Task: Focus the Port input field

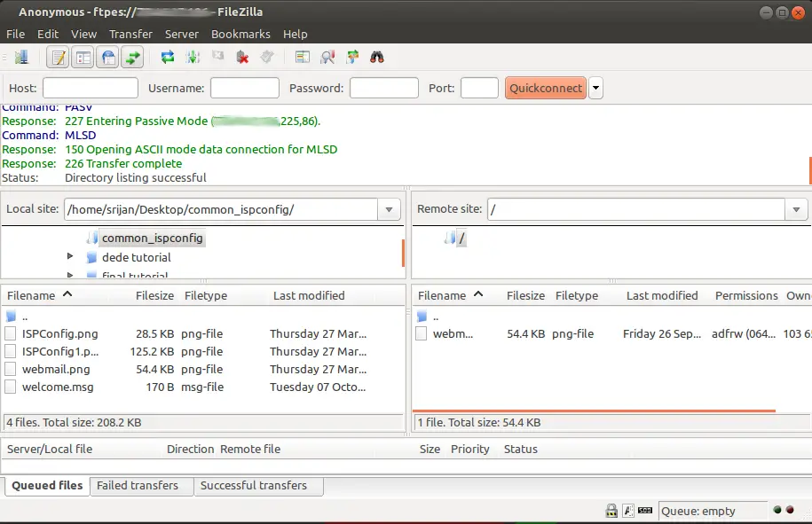Action: [x=479, y=88]
